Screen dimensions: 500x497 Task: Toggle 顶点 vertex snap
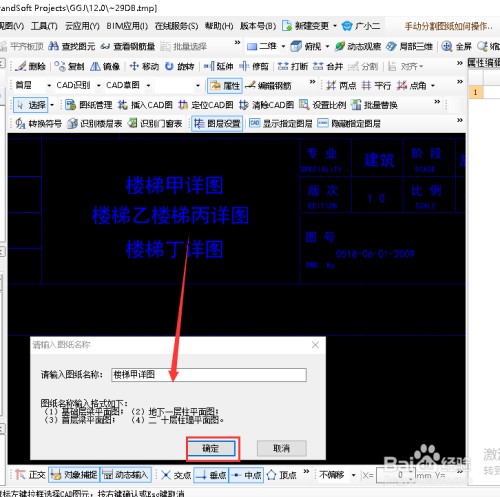[281, 475]
